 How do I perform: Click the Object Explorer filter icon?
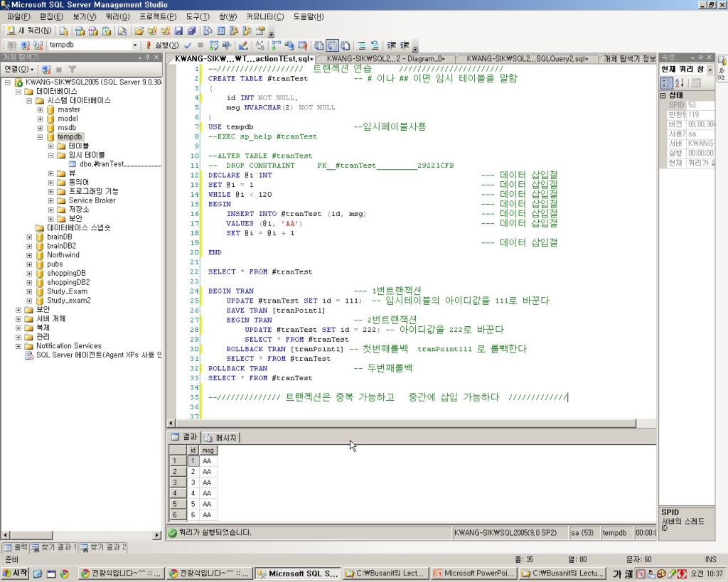pos(72,70)
